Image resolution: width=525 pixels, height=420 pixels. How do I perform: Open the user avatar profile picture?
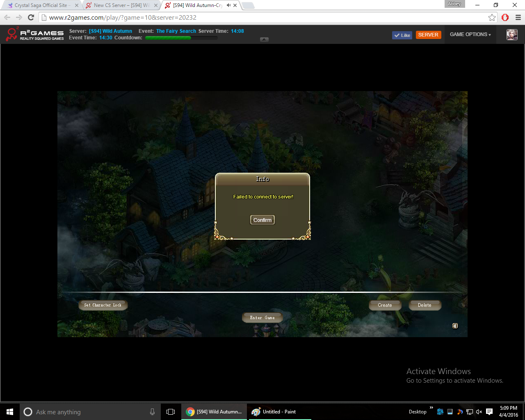pos(511,35)
